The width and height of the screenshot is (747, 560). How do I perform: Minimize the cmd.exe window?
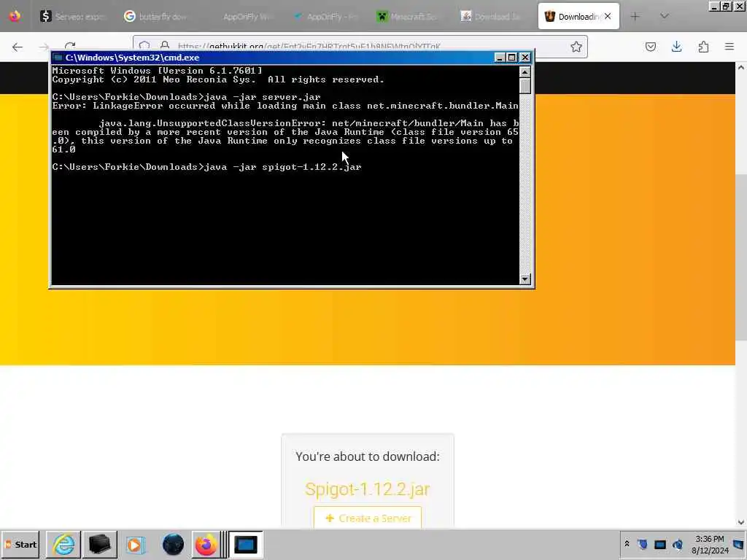[499, 58]
